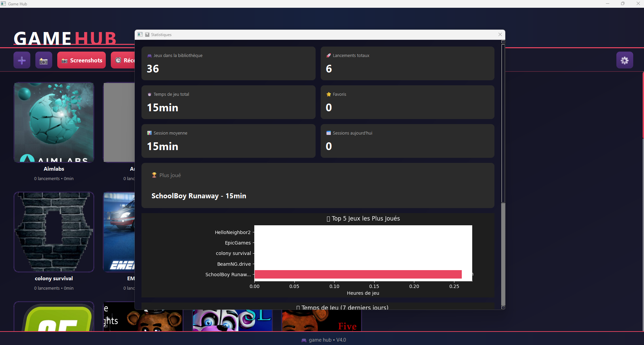Viewport: 644px width, 345px height.
Task: Click '0 lancements • 0min' under colony survival
Action: coord(54,288)
